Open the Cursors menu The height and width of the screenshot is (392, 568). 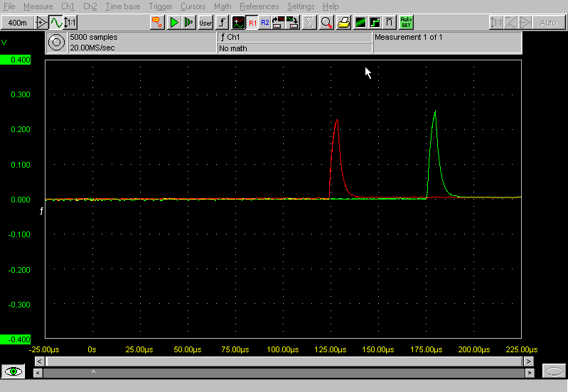(193, 6)
